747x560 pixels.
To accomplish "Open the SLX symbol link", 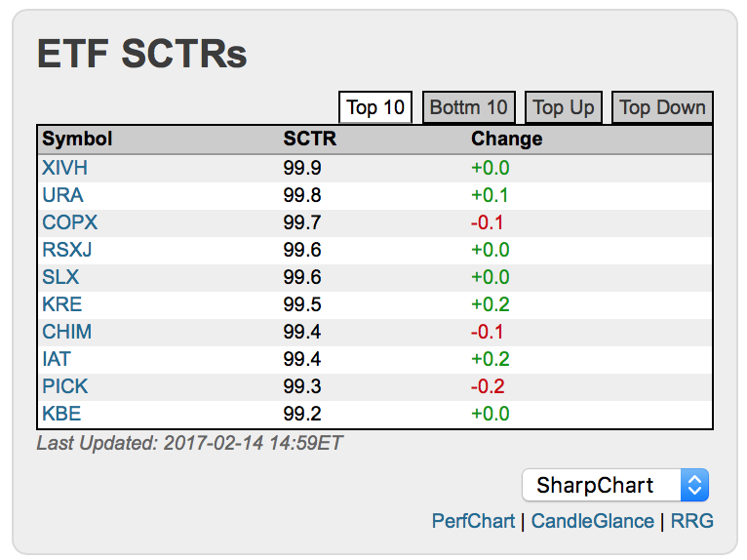I will pos(59,277).
